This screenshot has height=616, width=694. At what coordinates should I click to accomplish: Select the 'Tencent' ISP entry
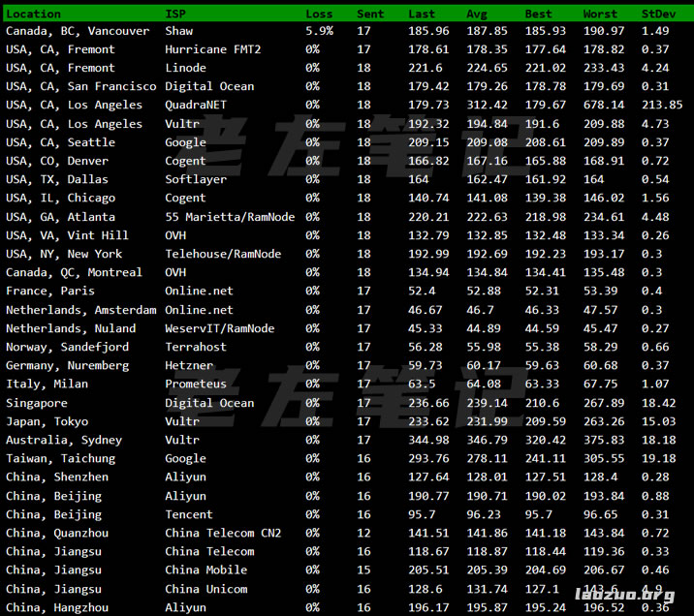coord(189,514)
